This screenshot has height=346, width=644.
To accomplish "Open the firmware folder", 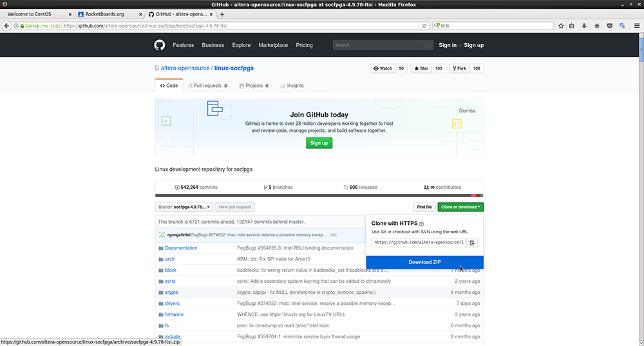I will (174, 315).
